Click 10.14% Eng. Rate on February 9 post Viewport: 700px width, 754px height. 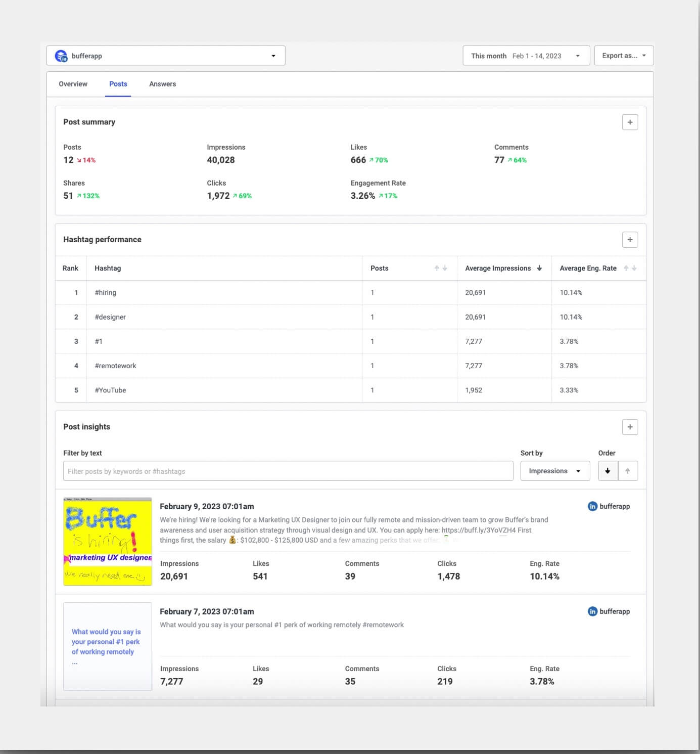coord(544,576)
